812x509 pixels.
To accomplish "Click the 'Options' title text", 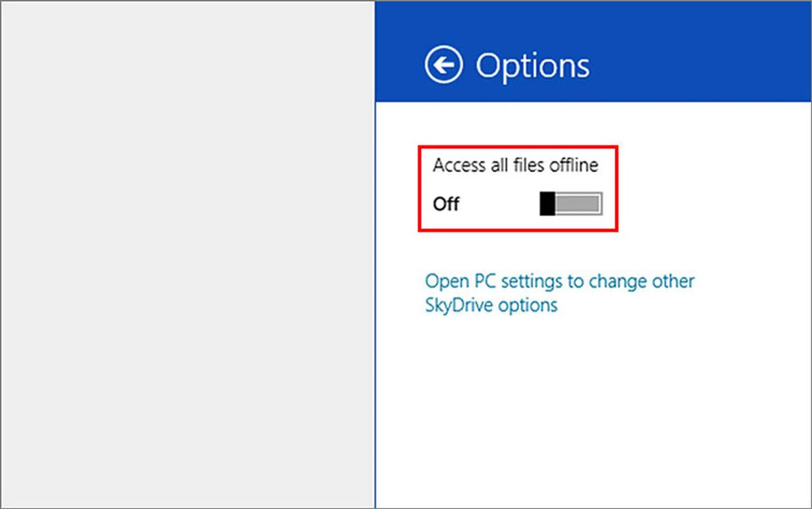I will click(x=532, y=66).
